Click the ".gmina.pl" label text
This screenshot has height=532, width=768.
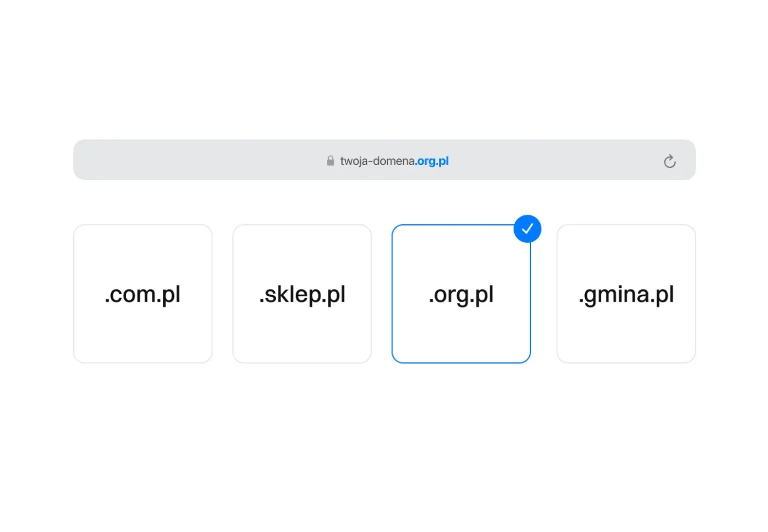point(626,294)
